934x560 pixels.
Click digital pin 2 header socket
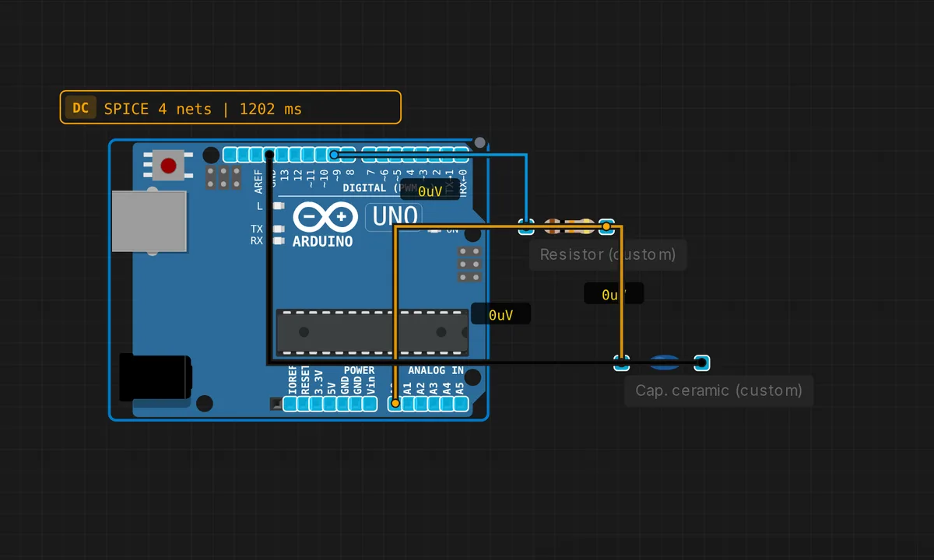pyautogui.click(x=435, y=155)
